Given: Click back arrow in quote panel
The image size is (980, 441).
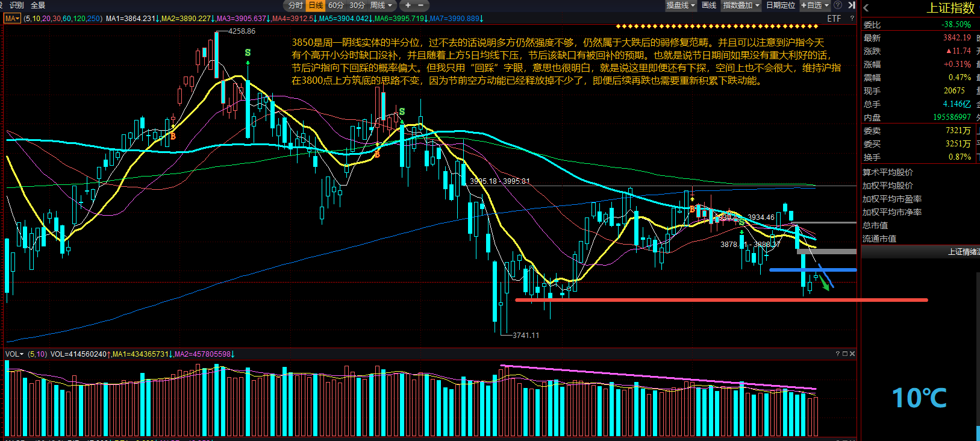Looking at the screenshot, I should click(x=866, y=8).
